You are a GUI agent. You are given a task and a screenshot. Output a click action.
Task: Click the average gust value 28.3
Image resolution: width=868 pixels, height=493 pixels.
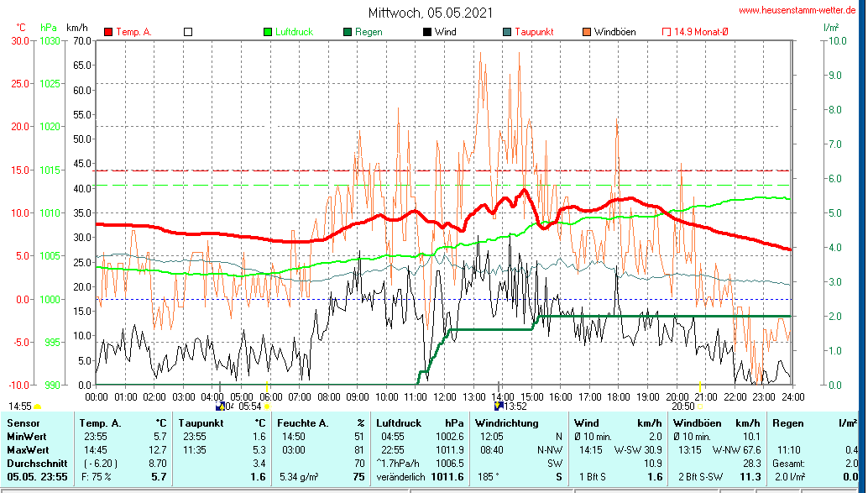752,463
